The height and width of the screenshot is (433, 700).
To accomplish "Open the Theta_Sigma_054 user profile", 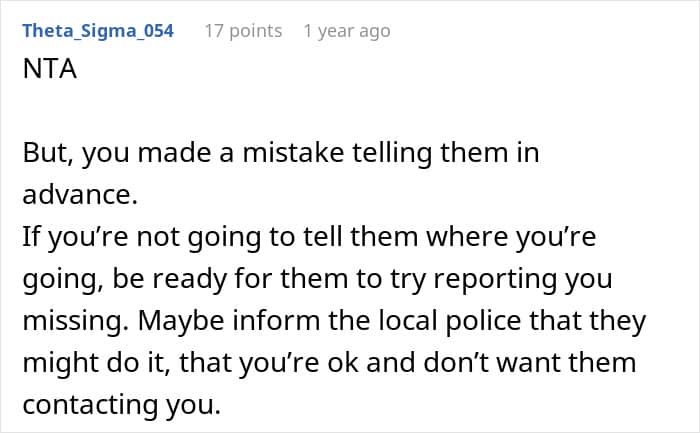I will click(98, 31).
